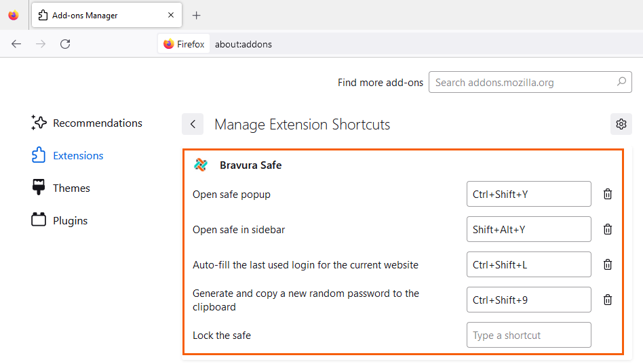Go forward using the toolbar arrow
This screenshot has height=364, width=643.
coord(41,44)
